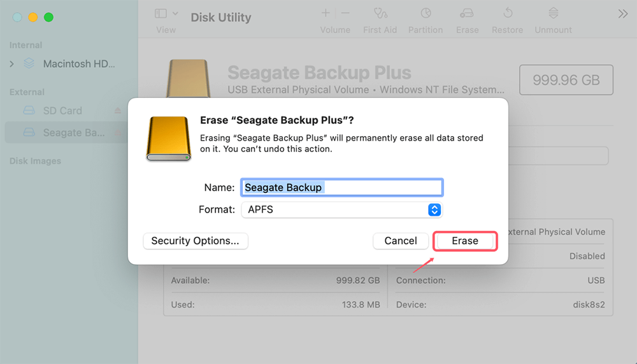Click the Erase toolbar icon
The width and height of the screenshot is (637, 364).
point(467,13)
